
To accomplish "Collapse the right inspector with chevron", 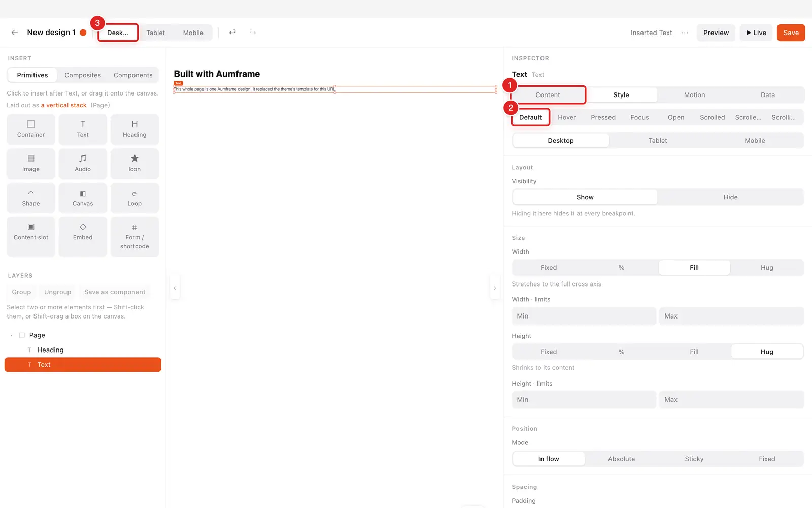I will (495, 288).
